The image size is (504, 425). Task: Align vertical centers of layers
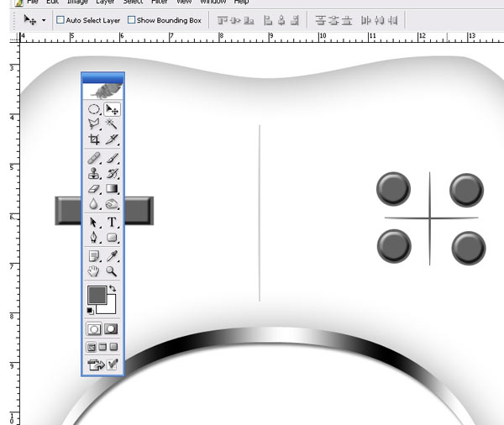click(235, 20)
